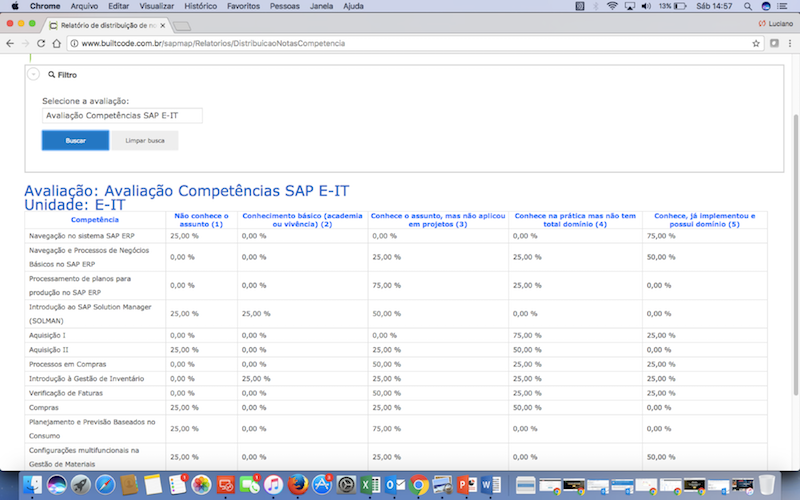Open Word from the dock
The width and height of the screenshot is (800, 500).
(491, 484)
